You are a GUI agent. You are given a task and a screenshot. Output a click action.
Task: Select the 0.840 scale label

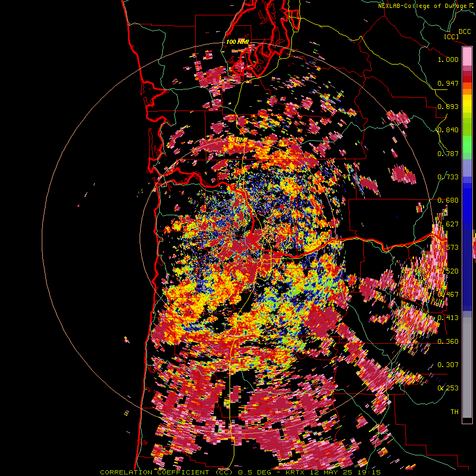tap(448, 130)
